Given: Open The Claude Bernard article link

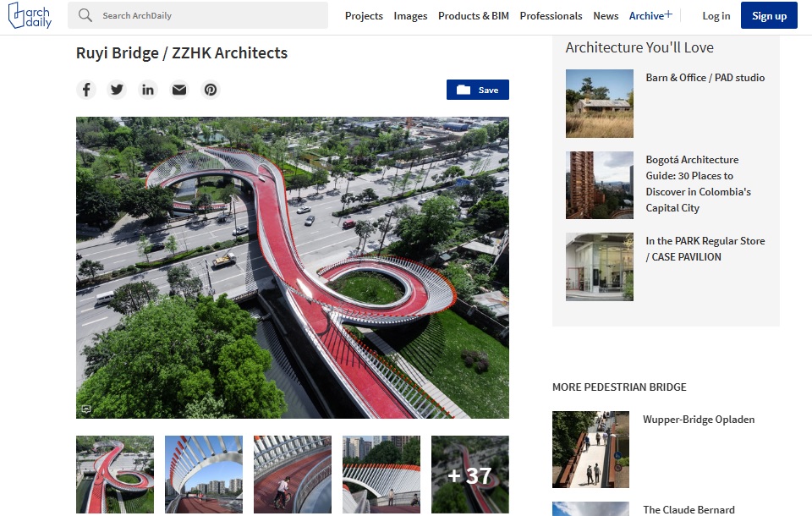Looking at the screenshot, I should tap(689, 510).
